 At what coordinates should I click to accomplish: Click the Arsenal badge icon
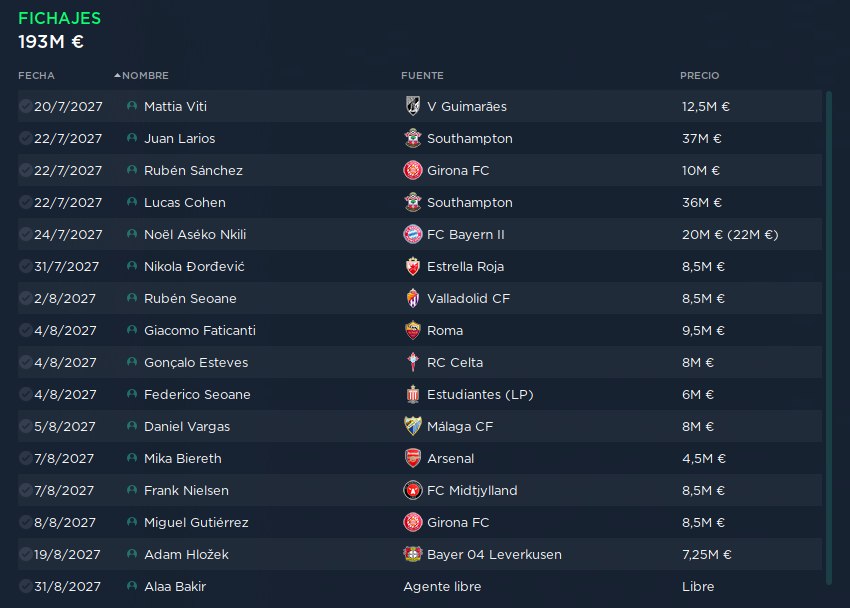pos(413,458)
